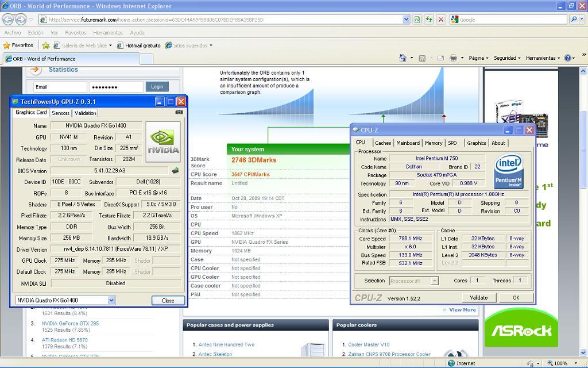
Task: Click the Intel Pentium M logo in CPU-Z
Action: [x=509, y=171]
